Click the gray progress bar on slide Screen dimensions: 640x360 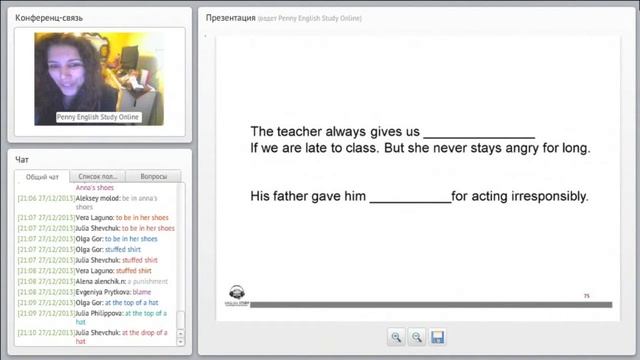pos(431,304)
